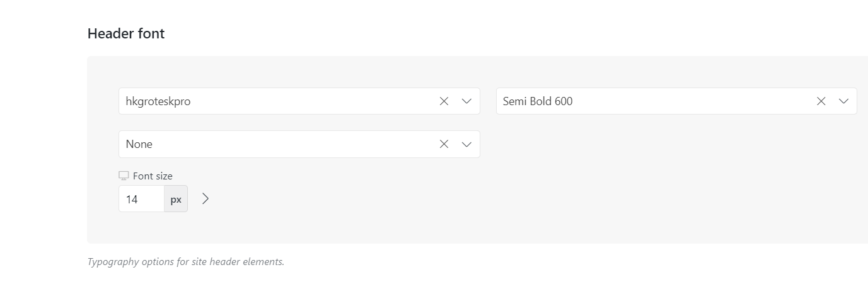
Task: Focus the font size input showing 14
Action: [x=141, y=199]
